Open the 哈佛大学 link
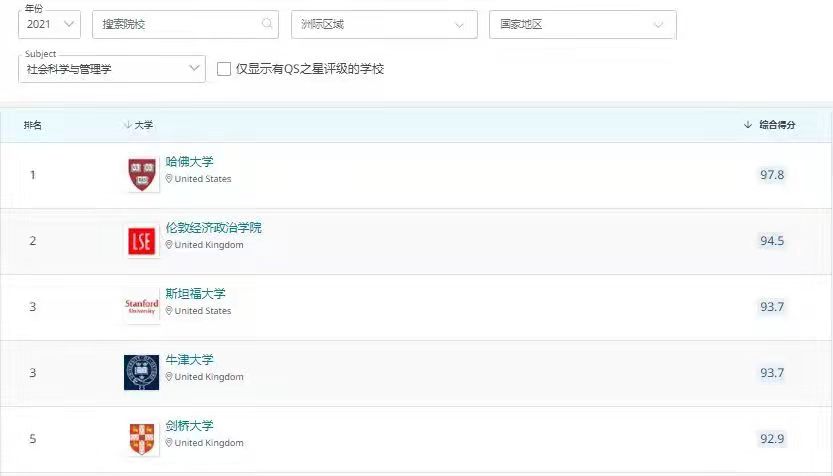 pos(189,162)
